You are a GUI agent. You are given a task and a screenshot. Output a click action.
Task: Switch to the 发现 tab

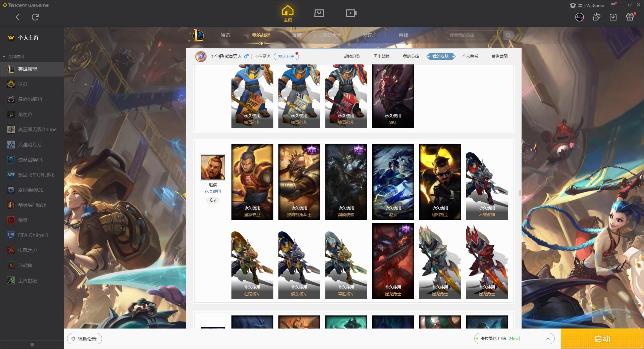pos(368,35)
